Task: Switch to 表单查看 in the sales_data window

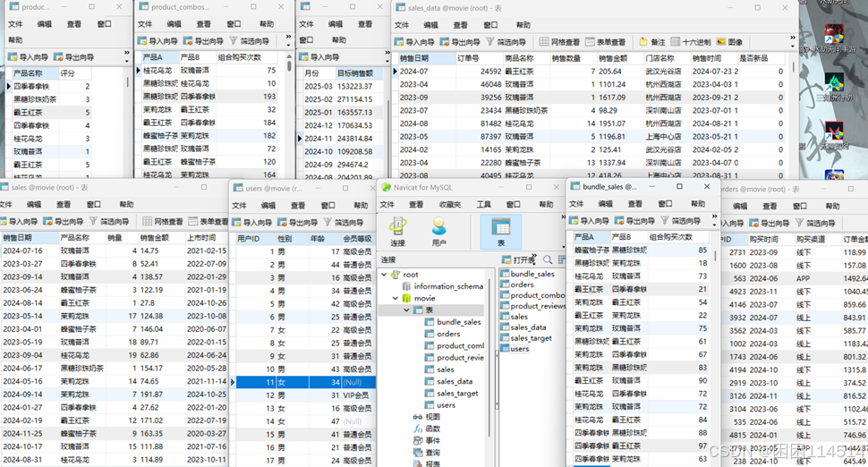Action: click(x=606, y=42)
